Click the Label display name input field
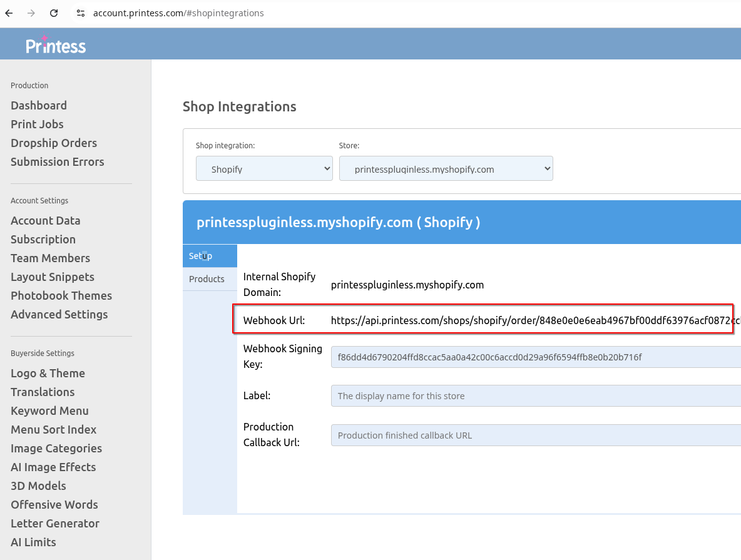Viewport: 741px width, 560px height. tap(501, 395)
